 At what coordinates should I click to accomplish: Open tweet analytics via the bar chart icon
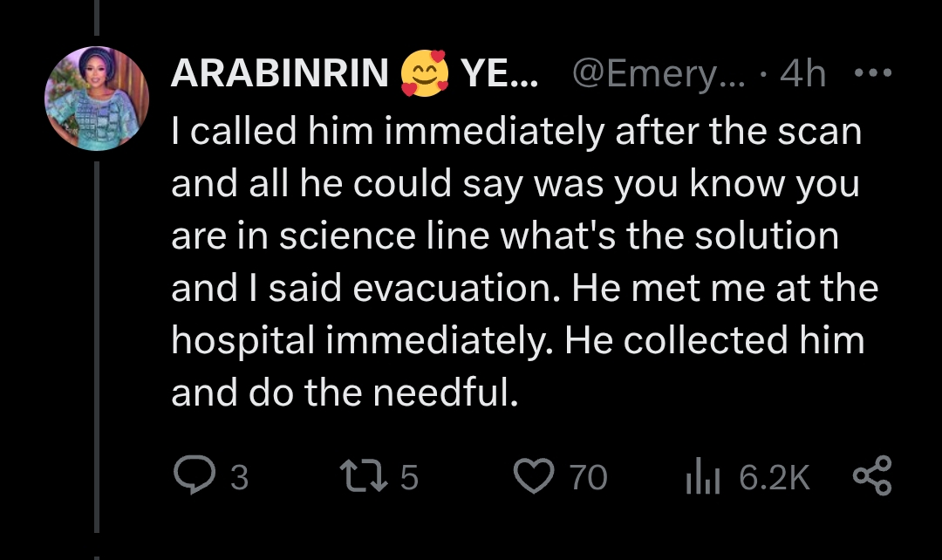(x=702, y=477)
